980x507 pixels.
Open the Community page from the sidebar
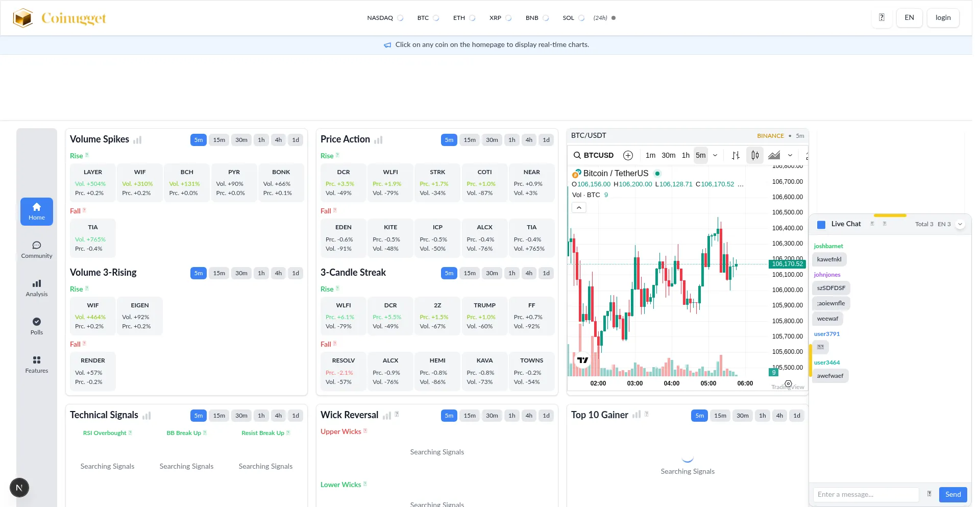(36, 250)
